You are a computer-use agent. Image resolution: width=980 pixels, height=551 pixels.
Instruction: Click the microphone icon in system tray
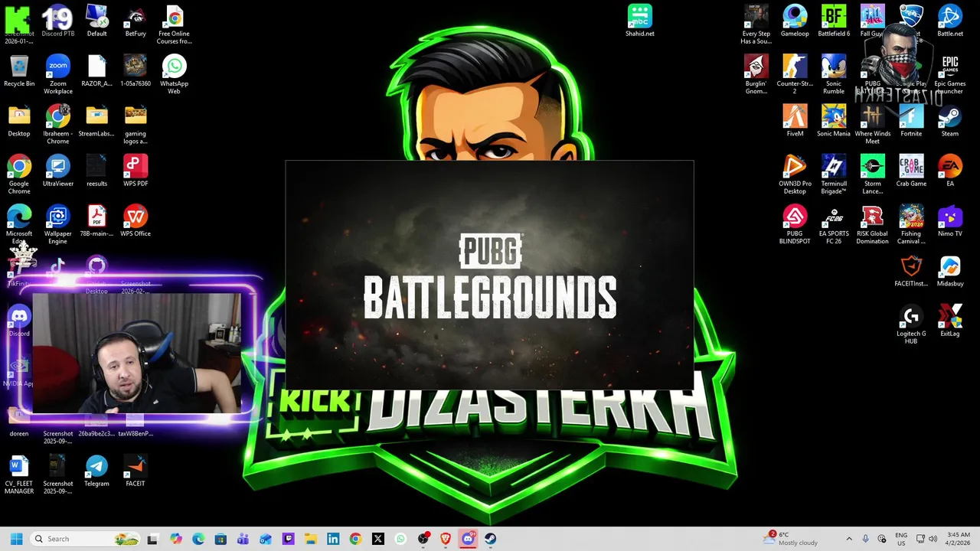tap(866, 539)
